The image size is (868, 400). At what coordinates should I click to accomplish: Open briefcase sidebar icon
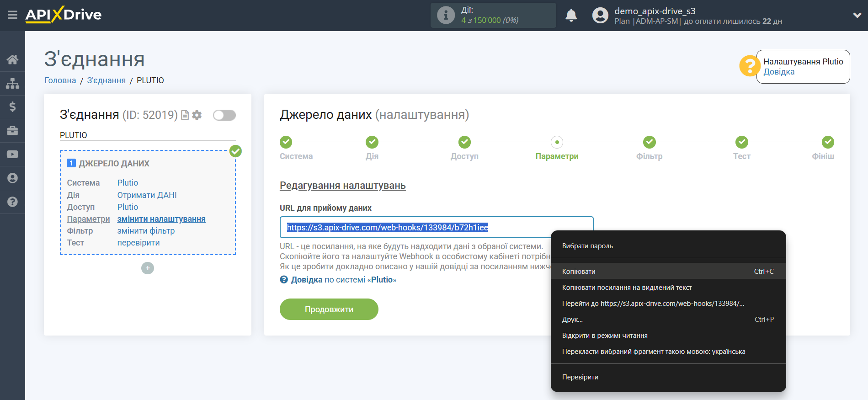[x=12, y=131]
